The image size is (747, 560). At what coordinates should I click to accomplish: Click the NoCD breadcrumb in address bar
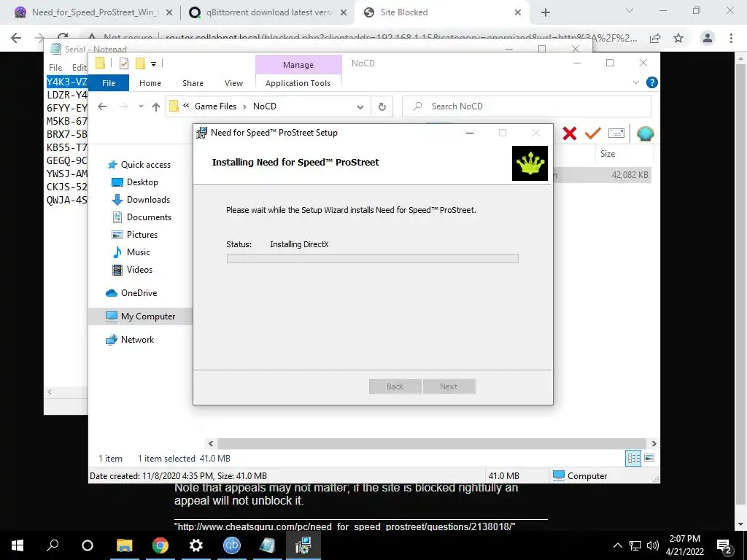point(264,106)
